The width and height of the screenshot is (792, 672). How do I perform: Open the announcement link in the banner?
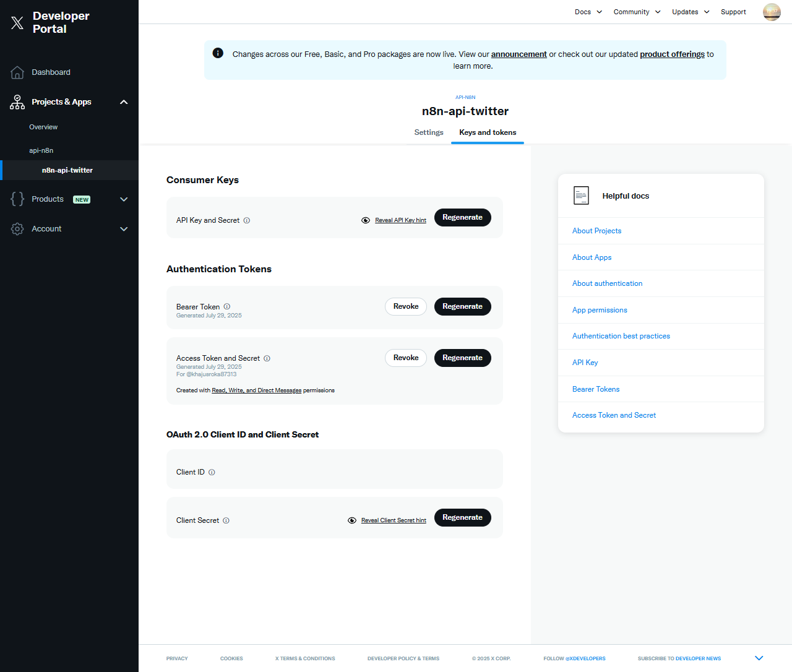pyautogui.click(x=519, y=54)
